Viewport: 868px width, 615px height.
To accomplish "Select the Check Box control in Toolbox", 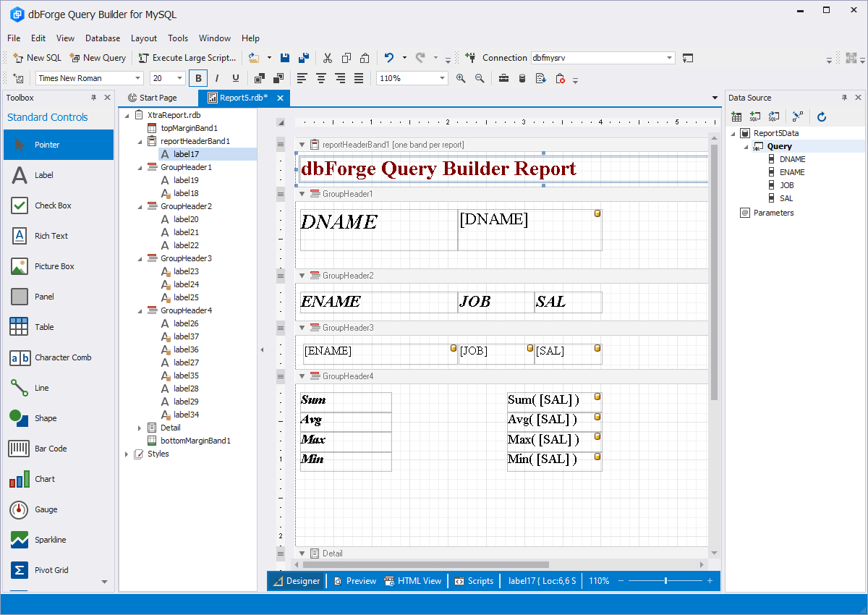I will coord(59,205).
